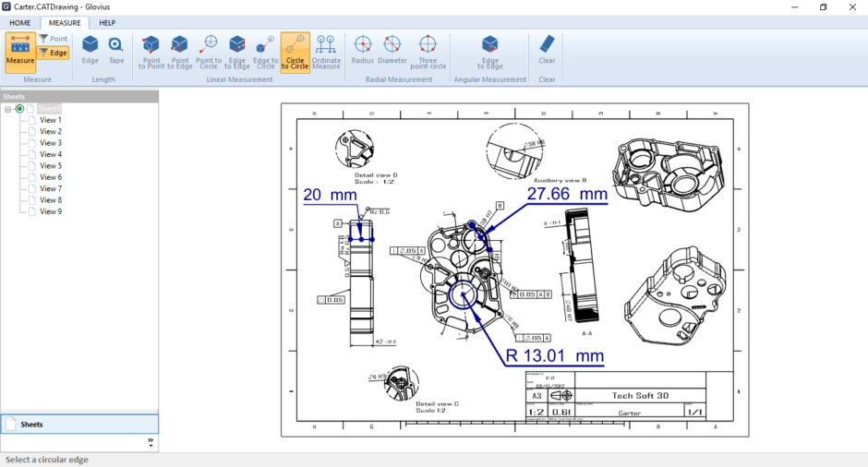Select the Tape measurement tool

[116, 50]
